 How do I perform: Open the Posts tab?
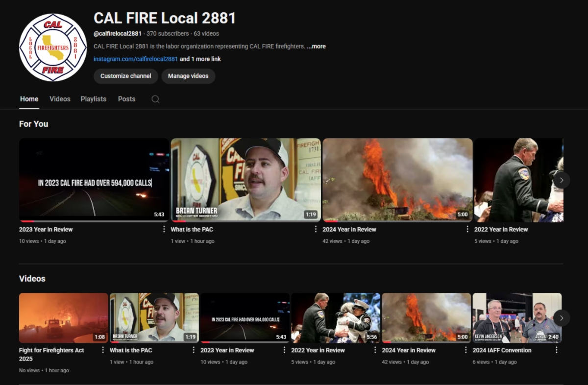[126, 99]
